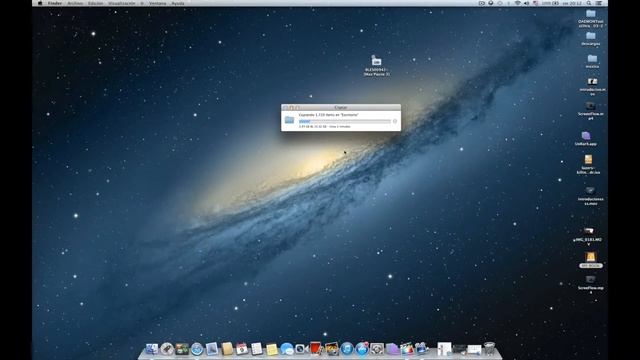This screenshot has height=360, width=640.
Task: Click the Copiar dialog title bar
Action: pyautogui.click(x=341, y=107)
